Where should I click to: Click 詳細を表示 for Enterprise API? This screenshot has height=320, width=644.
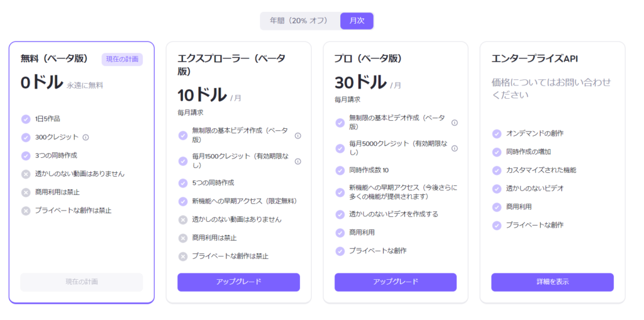[x=552, y=282]
